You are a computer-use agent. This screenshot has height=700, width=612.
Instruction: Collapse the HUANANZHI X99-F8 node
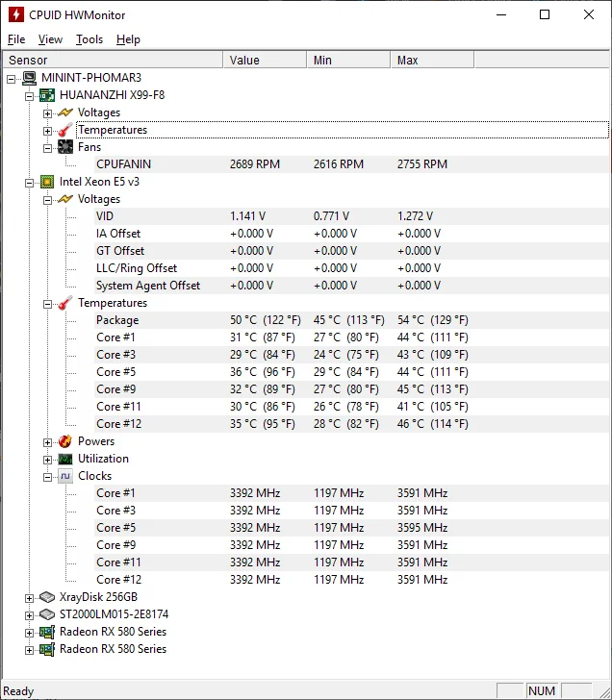click(30, 96)
